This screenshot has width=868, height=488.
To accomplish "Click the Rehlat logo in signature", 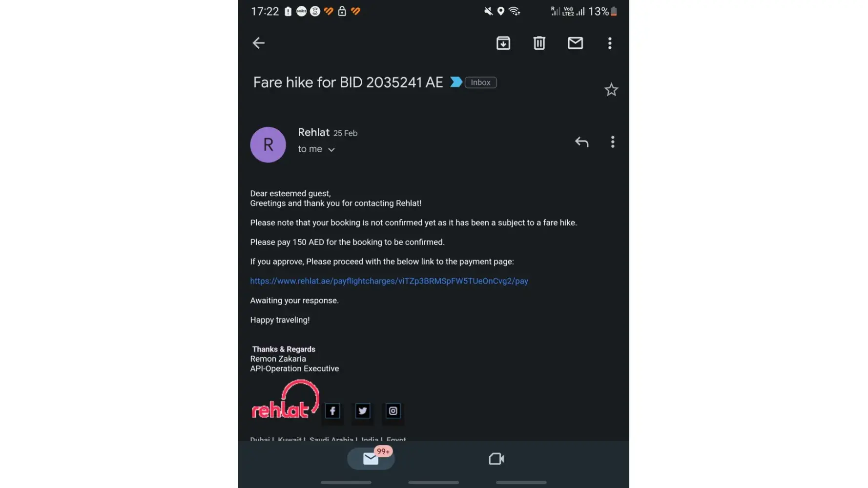I will (x=285, y=401).
